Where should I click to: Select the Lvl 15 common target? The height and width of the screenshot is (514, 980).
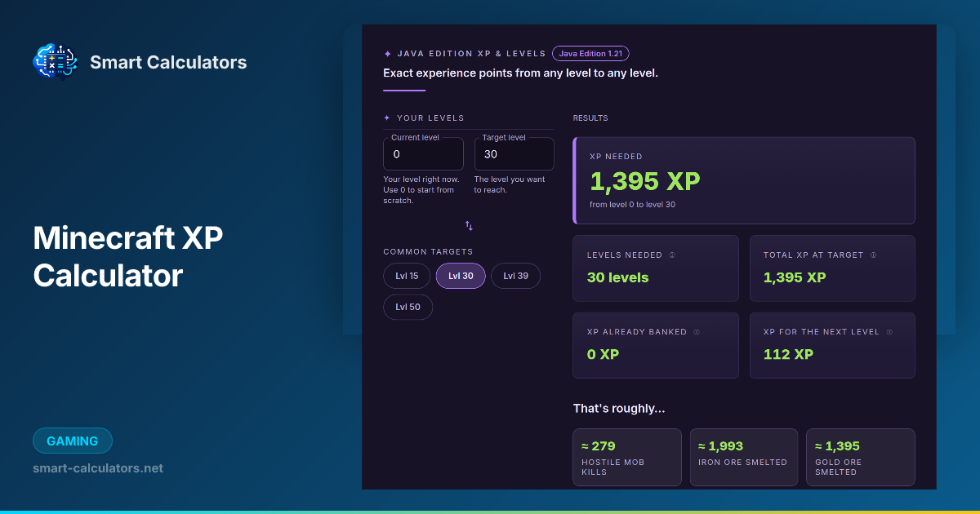pyautogui.click(x=407, y=276)
